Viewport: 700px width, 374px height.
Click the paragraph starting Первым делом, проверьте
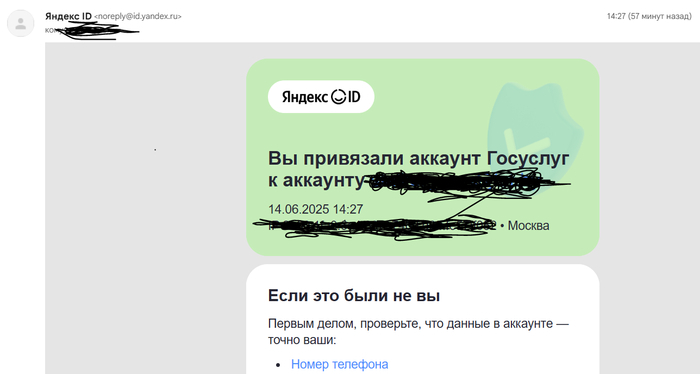[418, 332]
